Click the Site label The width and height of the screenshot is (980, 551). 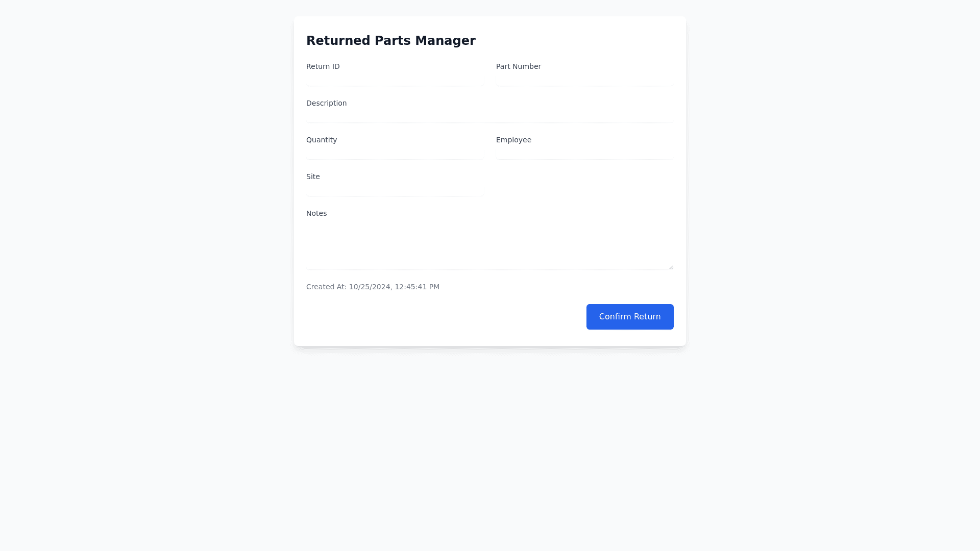(x=313, y=177)
